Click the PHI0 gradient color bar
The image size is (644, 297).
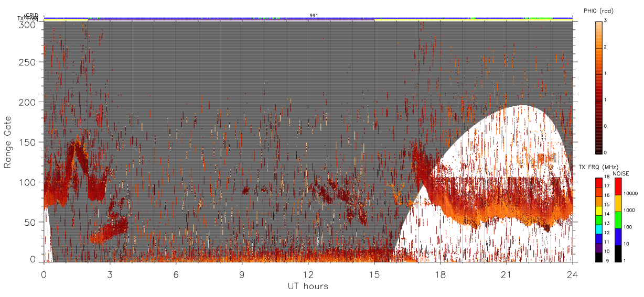(599, 87)
